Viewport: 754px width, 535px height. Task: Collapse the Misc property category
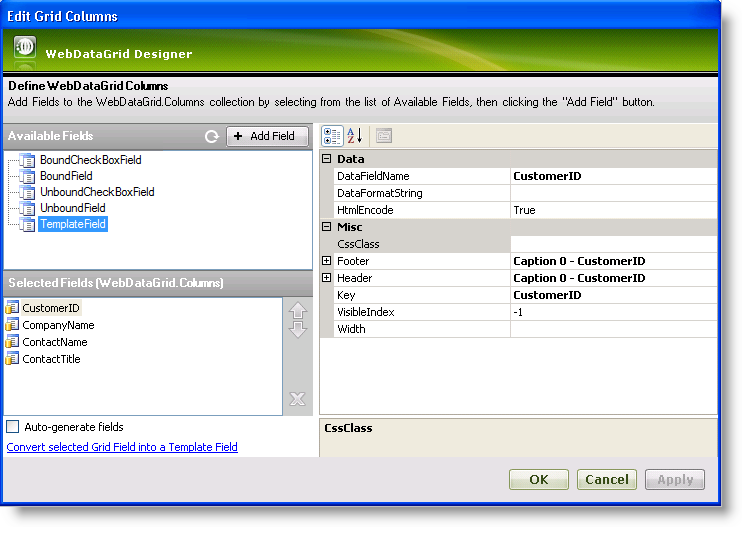pos(326,227)
